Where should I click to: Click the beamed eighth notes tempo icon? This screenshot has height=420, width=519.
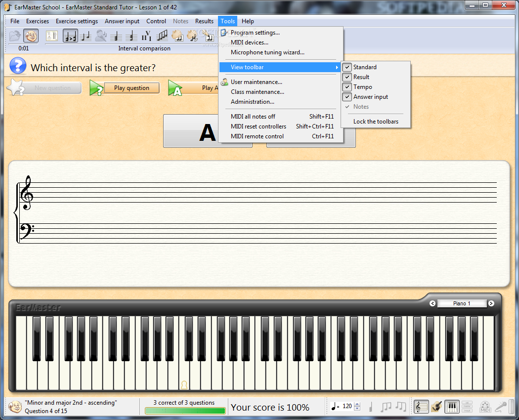tap(386, 407)
